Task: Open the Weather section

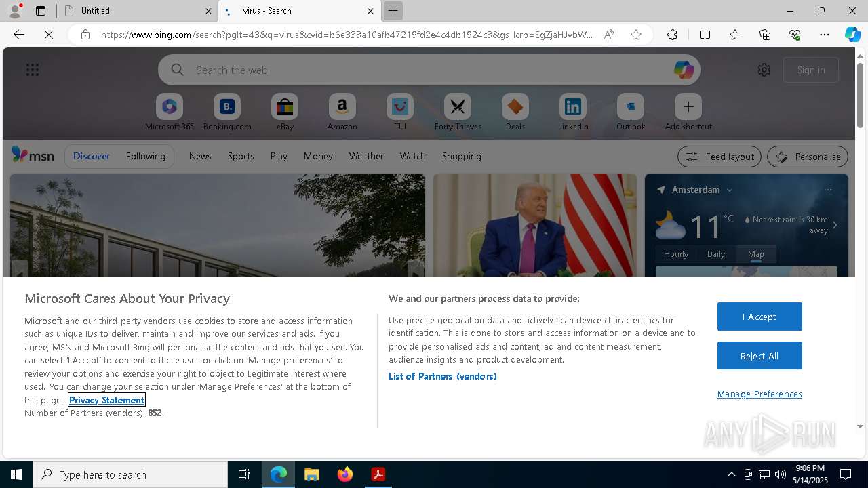Action: pos(366,156)
